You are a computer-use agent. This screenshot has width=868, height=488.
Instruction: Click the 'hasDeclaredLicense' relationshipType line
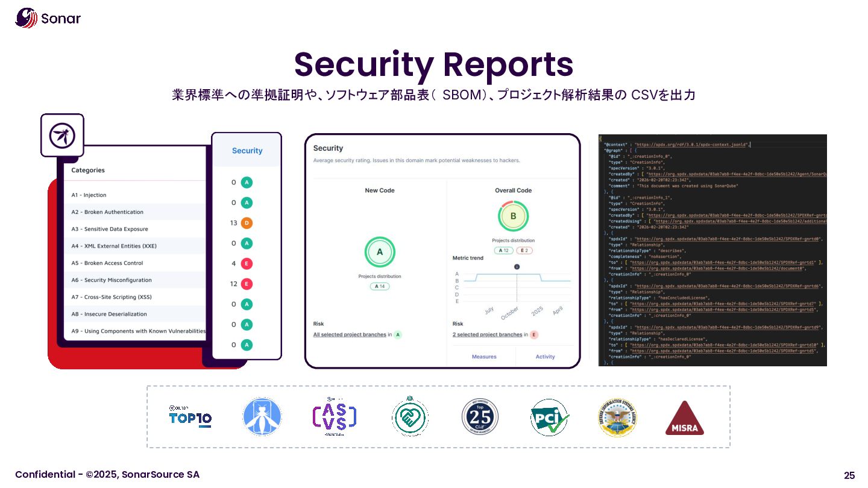tap(658, 339)
